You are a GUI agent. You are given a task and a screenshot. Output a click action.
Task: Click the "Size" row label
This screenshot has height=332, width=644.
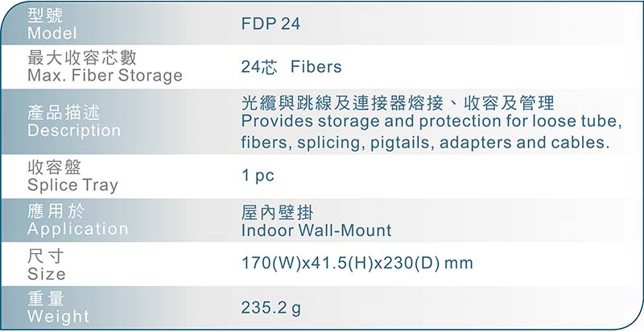tap(47, 274)
